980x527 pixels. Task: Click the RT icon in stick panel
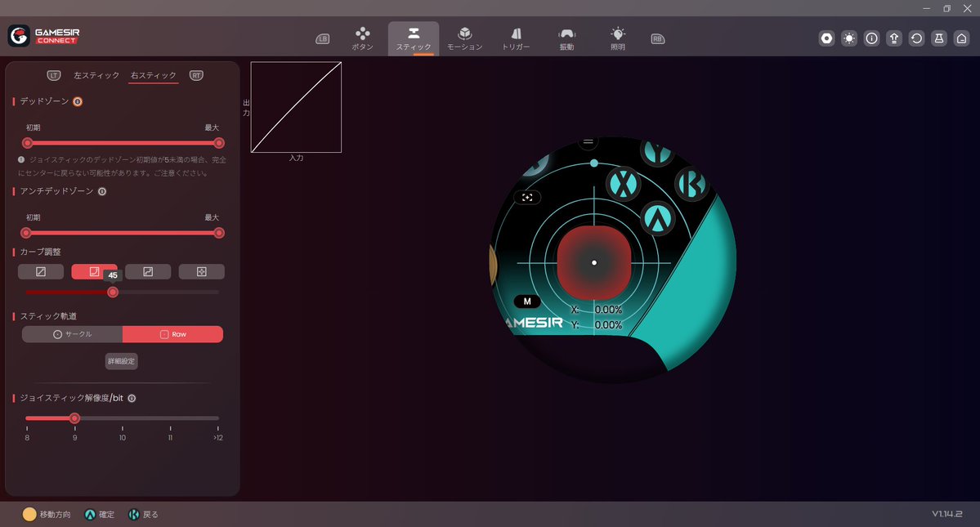[x=196, y=75]
